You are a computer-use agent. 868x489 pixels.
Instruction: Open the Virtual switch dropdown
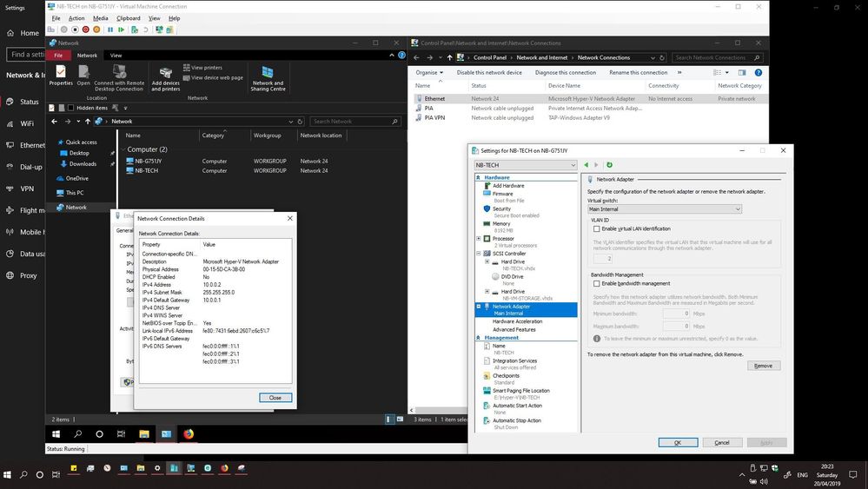pyautogui.click(x=665, y=209)
